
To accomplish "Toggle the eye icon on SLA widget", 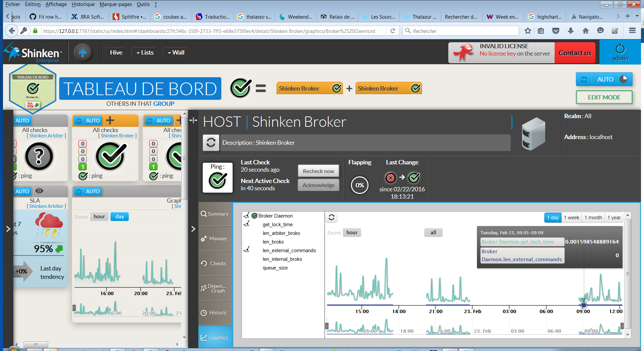I will pos(39,191).
